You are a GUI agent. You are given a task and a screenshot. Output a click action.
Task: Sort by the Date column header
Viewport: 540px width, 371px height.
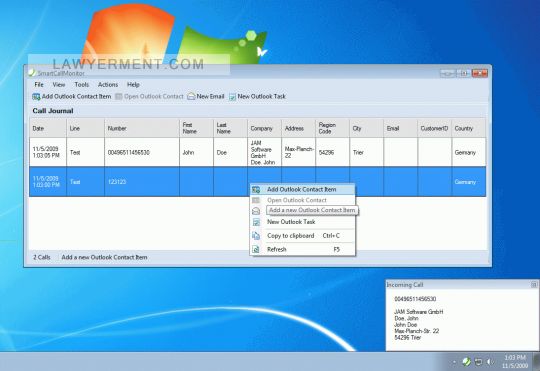[48, 128]
